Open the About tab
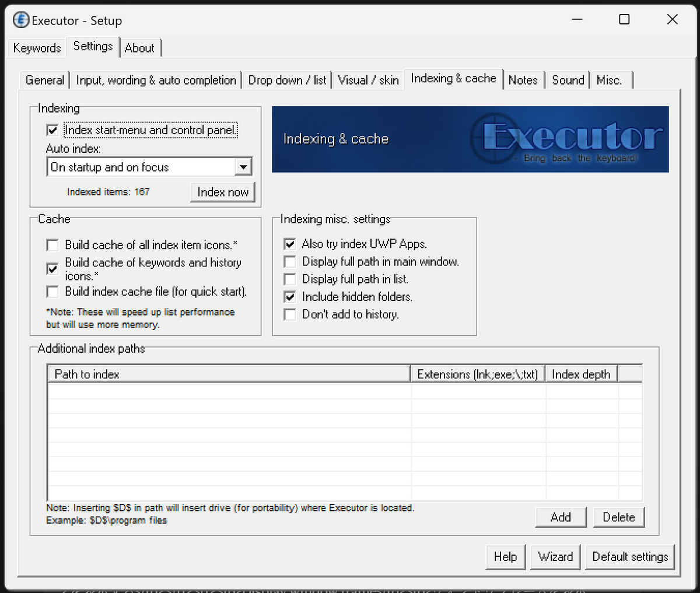 pos(139,48)
